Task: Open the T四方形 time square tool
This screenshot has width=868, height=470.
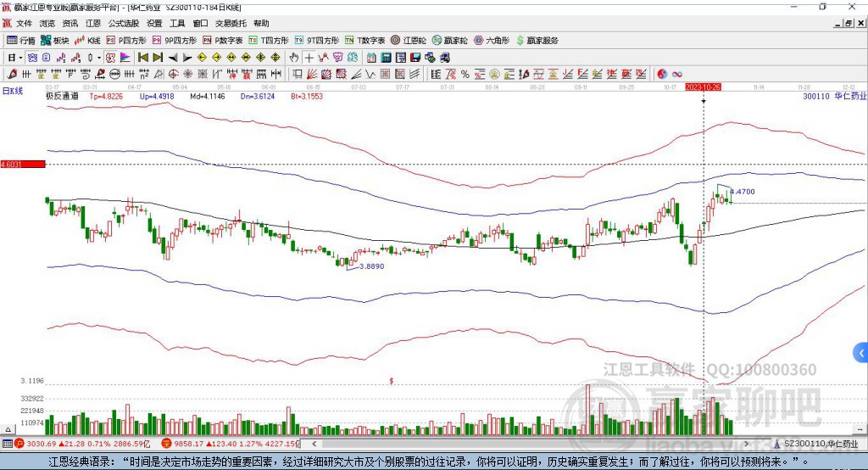Action: click(269, 41)
